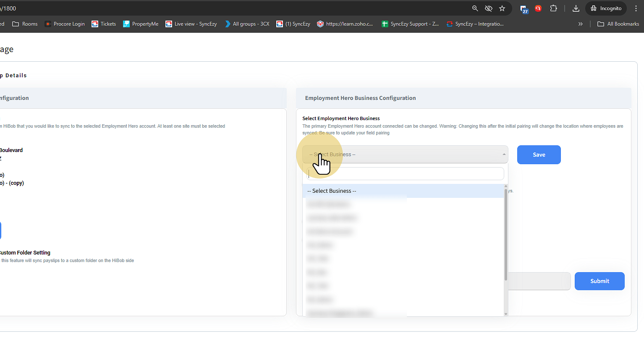
Task: Open the Procore Login bookmark
Action: click(x=65, y=24)
